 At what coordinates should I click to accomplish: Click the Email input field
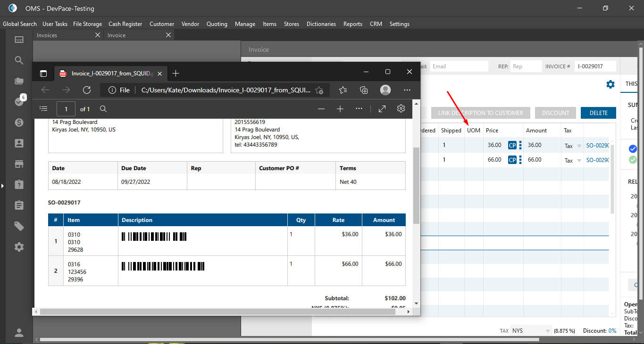459,66
